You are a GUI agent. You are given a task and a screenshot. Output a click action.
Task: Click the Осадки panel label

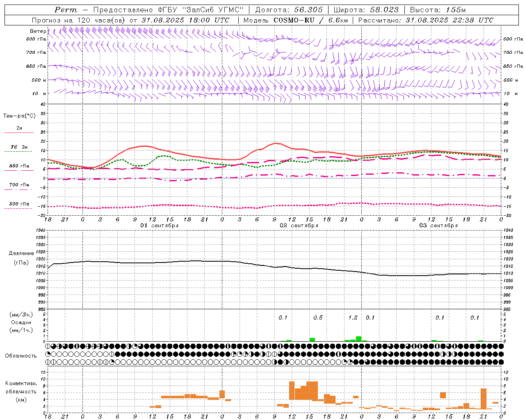click(21, 322)
